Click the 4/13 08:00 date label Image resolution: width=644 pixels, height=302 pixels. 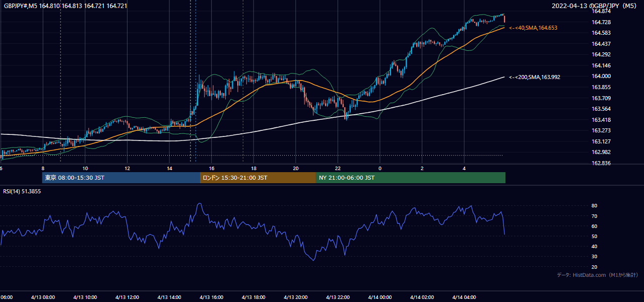point(43,297)
